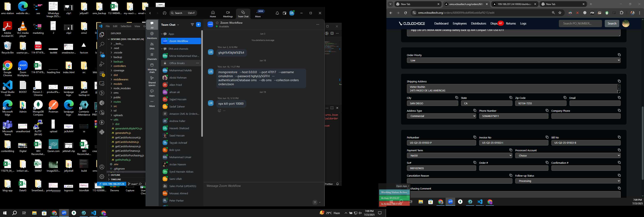The width and height of the screenshot is (644, 217).
Task: Click into the Cancelation Reason field
Action: click(x=459, y=181)
